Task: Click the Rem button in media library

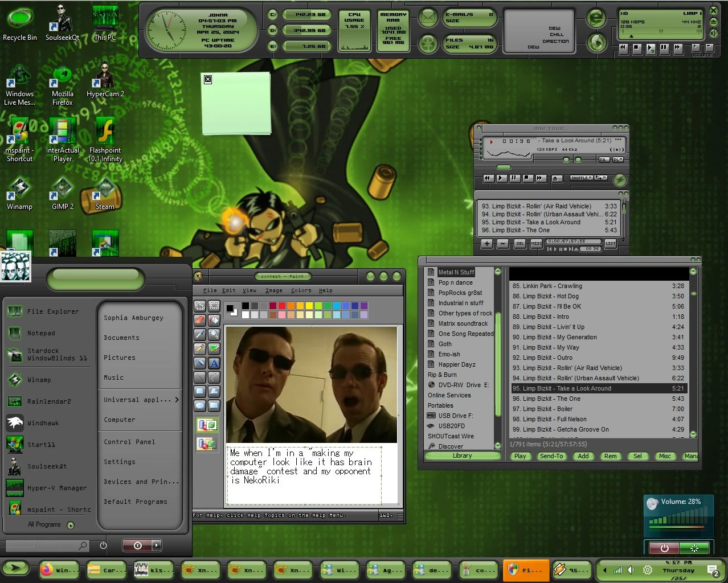Action: pyautogui.click(x=611, y=456)
